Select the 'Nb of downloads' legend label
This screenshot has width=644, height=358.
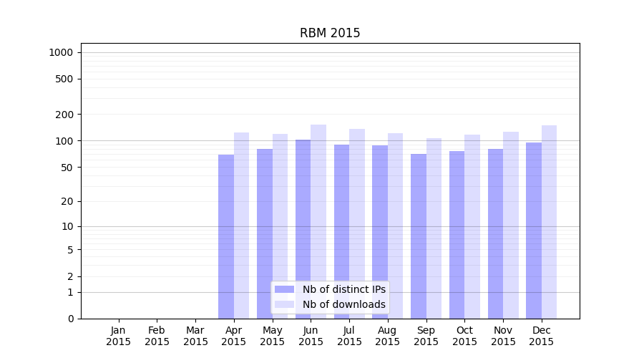point(343,304)
